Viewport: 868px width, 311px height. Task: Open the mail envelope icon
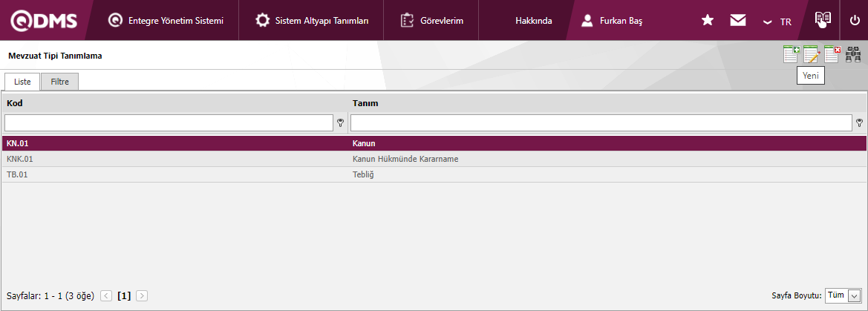[738, 21]
